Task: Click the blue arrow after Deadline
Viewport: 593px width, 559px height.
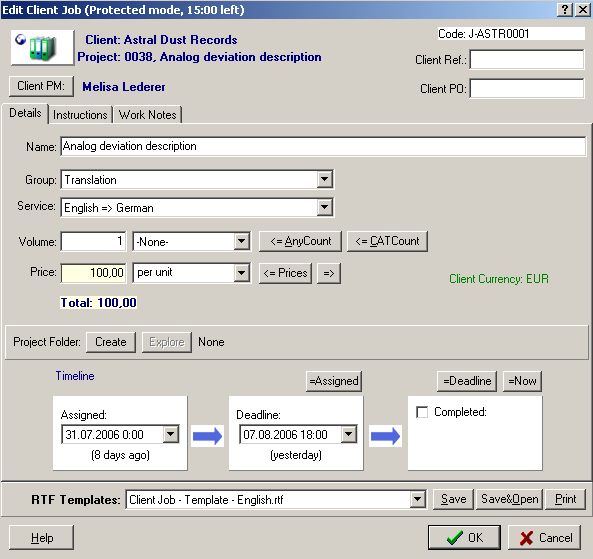Action: click(x=385, y=436)
